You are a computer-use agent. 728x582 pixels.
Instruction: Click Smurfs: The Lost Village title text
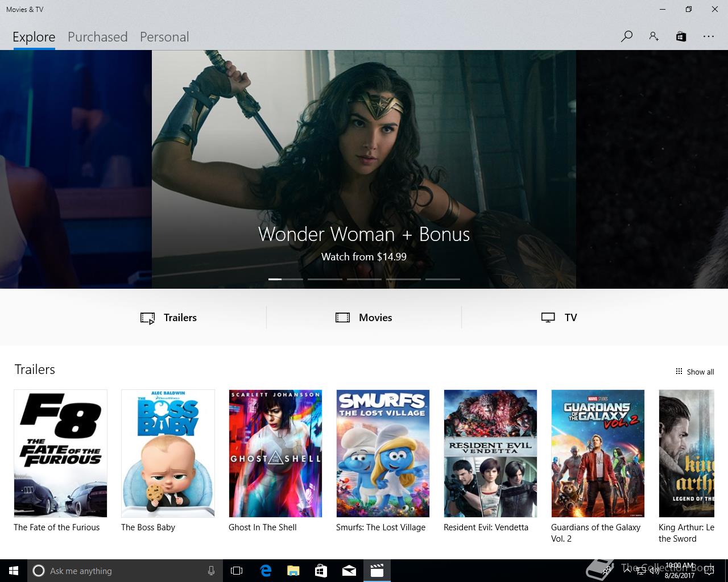point(380,527)
